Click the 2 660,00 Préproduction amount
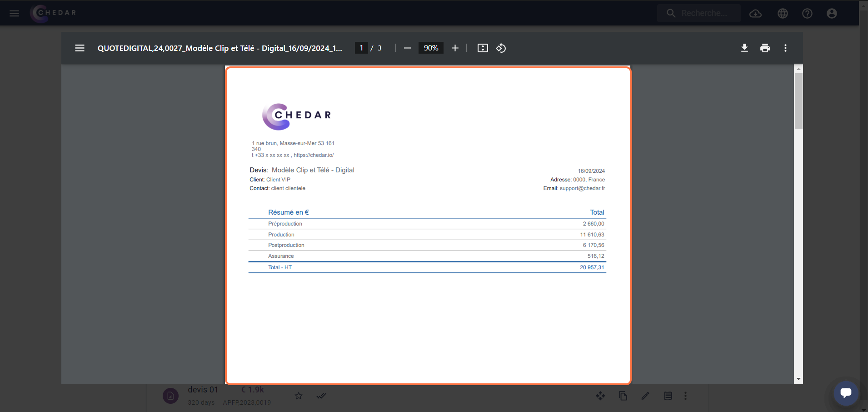Image resolution: width=868 pixels, height=412 pixels. [x=594, y=224]
